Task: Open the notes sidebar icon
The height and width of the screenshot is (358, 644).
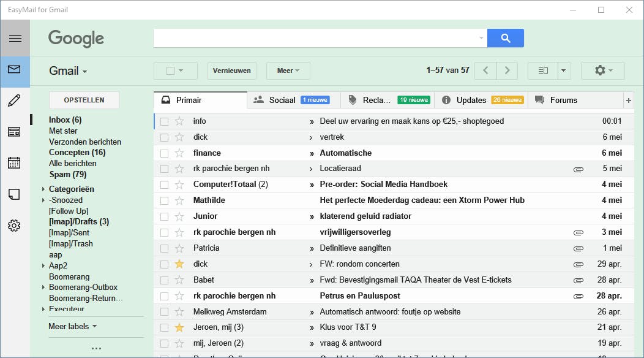Action: [15, 194]
